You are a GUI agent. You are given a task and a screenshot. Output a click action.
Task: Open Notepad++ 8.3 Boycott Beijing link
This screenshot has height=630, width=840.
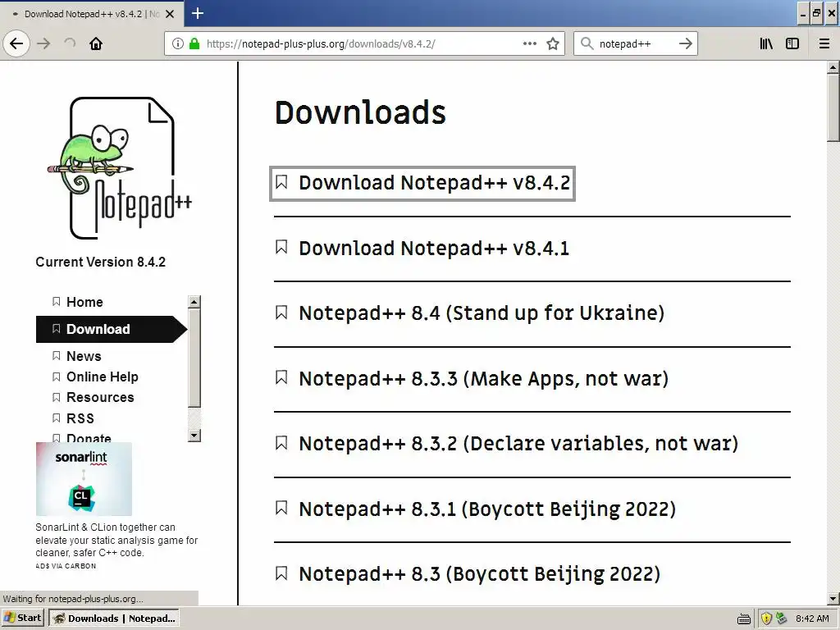[x=479, y=573]
